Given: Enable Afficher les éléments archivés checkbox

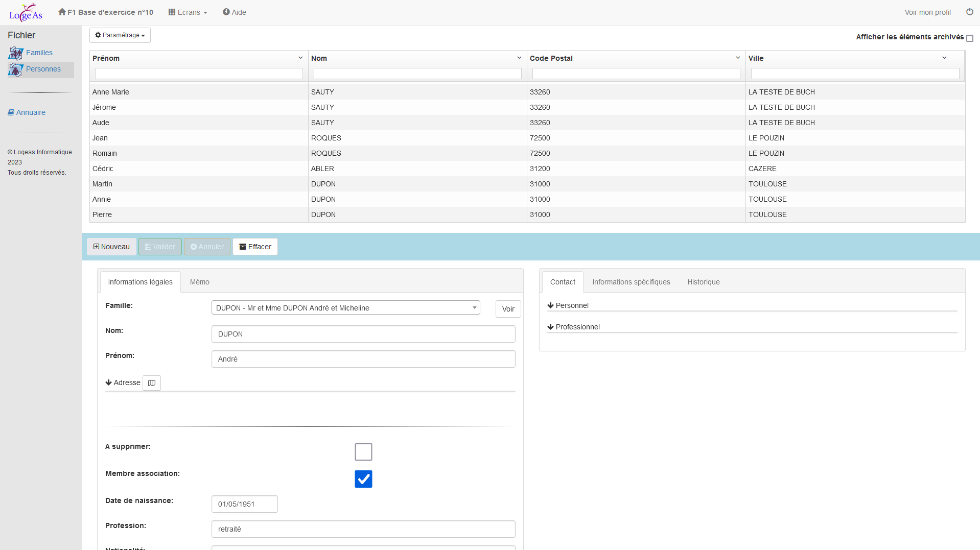Looking at the screenshot, I should coord(969,38).
